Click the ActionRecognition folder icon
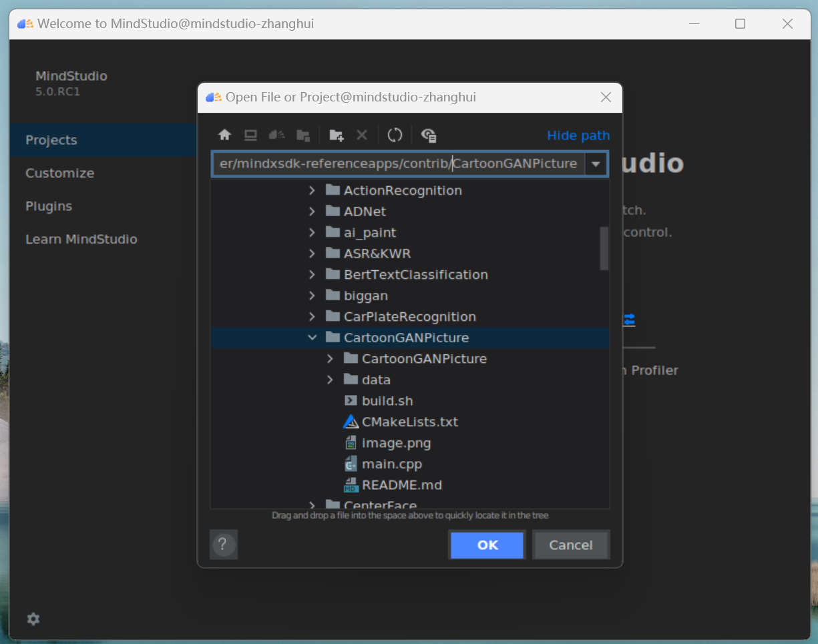The image size is (818, 644). (333, 190)
